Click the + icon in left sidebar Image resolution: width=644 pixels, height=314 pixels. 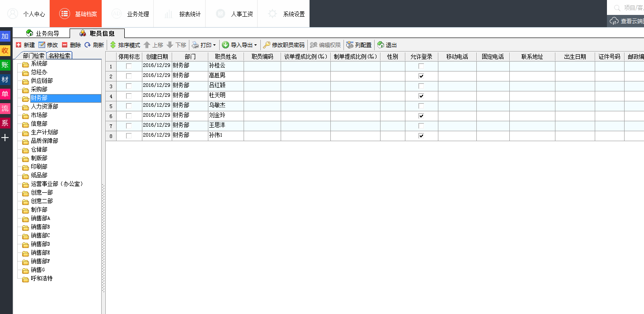point(5,138)
